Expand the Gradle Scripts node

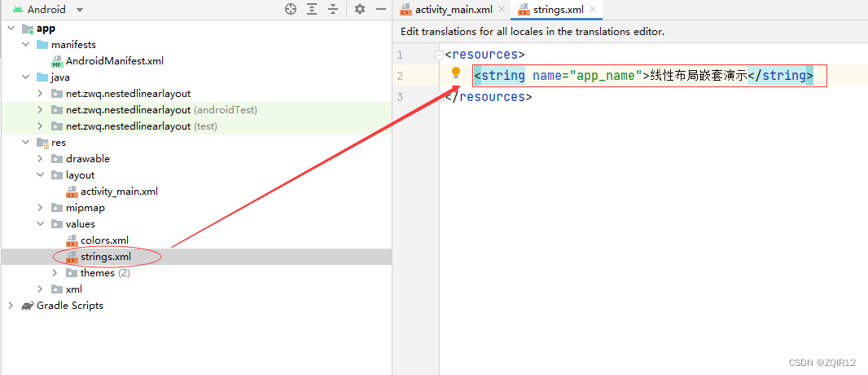tap(11, 305)
